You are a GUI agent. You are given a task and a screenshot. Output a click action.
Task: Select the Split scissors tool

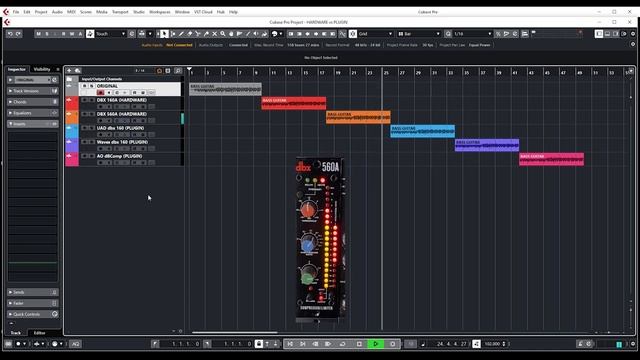[x=198, y=34]
